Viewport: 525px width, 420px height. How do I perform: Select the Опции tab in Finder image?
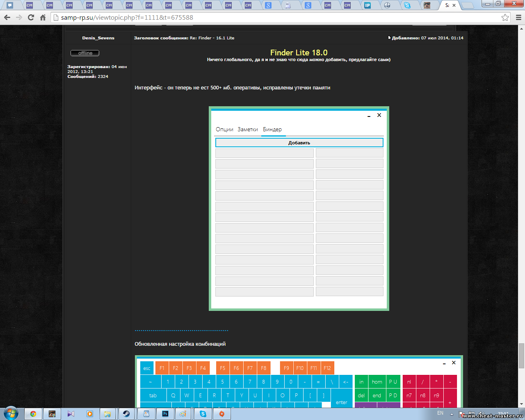(x=224, y=129)
